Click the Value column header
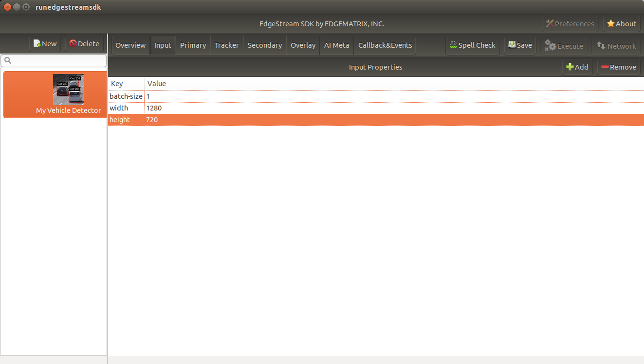Image resolution: width=644 pixels, height=364 pixels. (394, 84)
